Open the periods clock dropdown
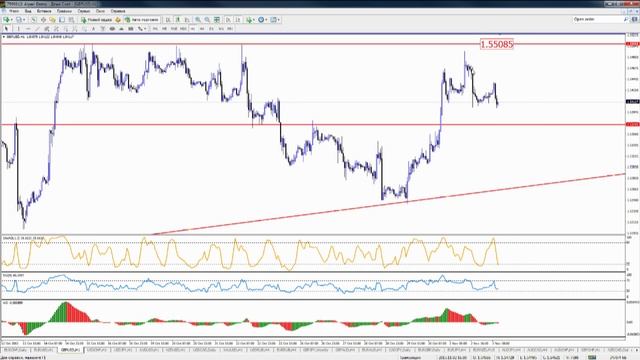640x360 pixels. click(x=262, y=20)
